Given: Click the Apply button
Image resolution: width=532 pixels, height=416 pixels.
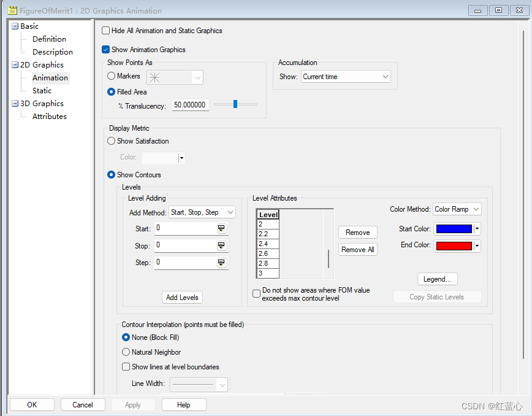Looking at the screenshot, I should (133, 405).
